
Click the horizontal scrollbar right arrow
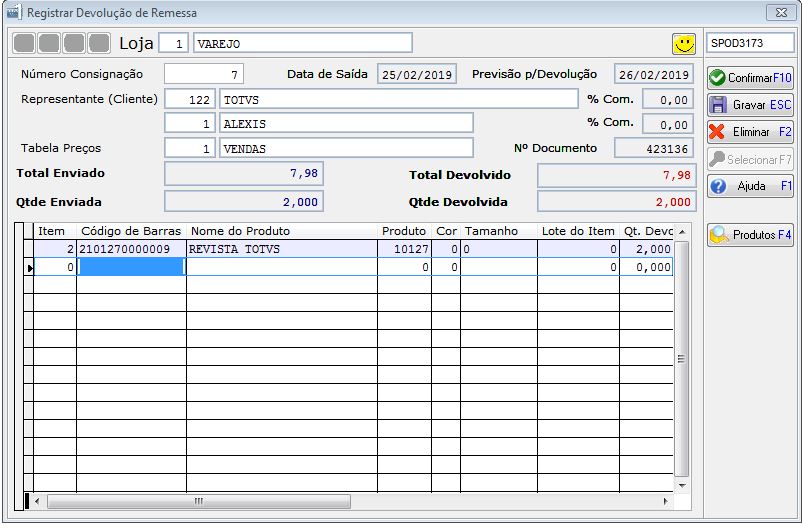point(665,501)
